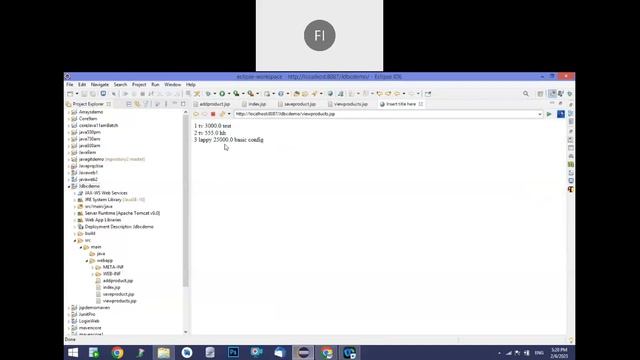Image resolution: width=640 pixels, height=360 pixels.
Task: Open Chrome from the taskbar
Action: pyautogui.click(x=118, y=353)
